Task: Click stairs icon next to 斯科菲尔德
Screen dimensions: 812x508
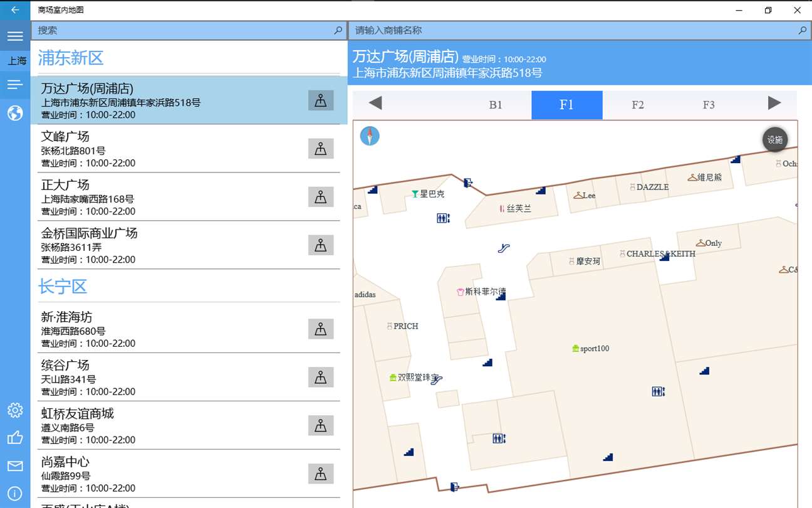Action: (501, 297)
